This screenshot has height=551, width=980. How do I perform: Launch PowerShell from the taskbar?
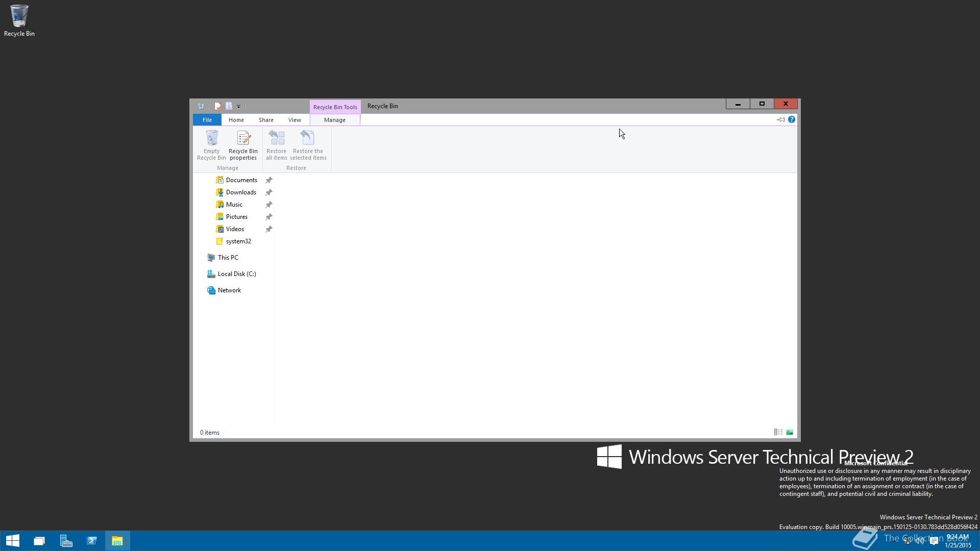coord(92,541)
